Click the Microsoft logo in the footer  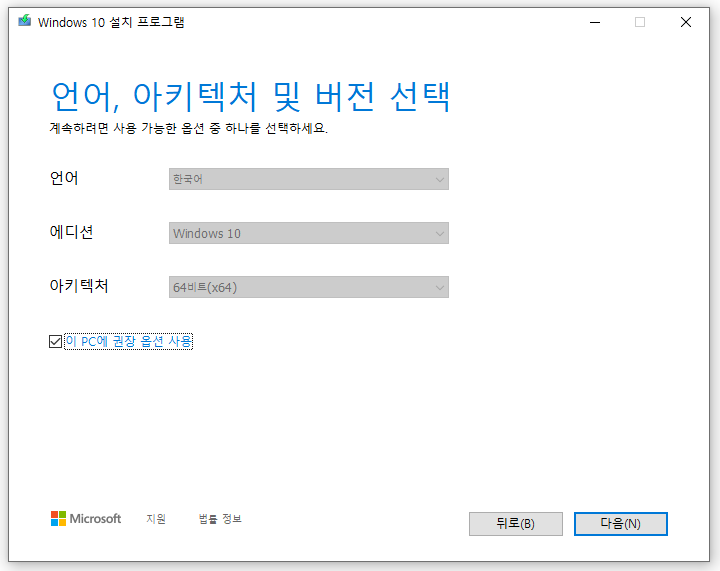pyautogui.click(x=86, y=519)
